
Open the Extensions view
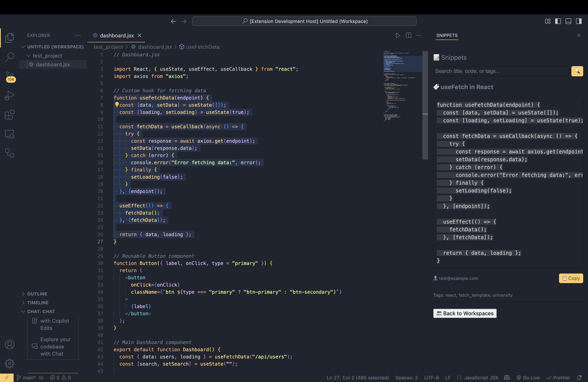pyautogui.click(x=9, y=115)
